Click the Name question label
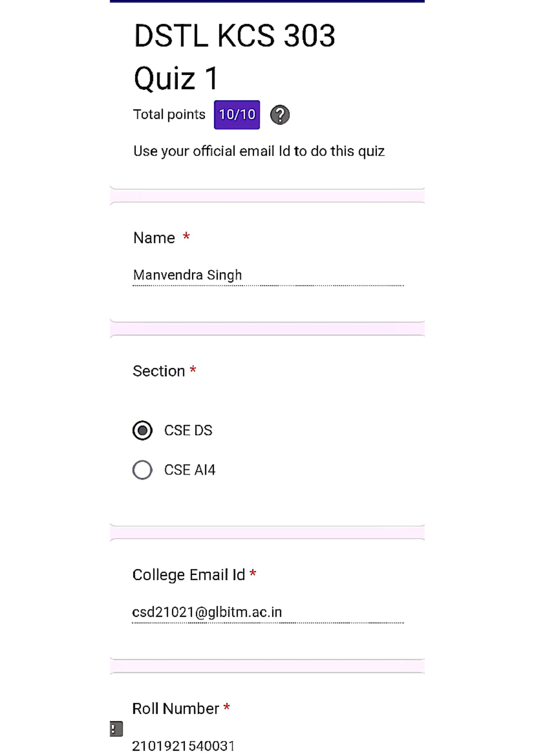 154,238
